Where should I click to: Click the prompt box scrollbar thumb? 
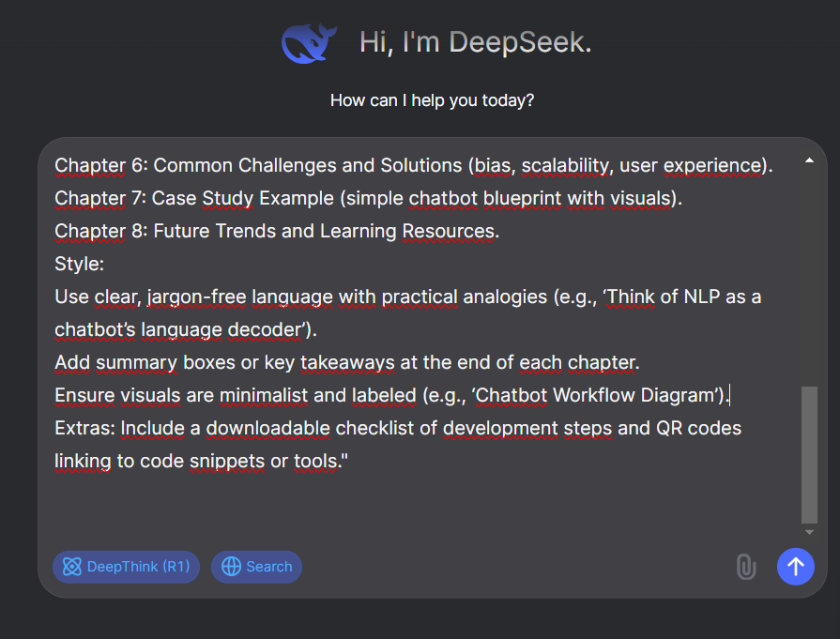809,454
